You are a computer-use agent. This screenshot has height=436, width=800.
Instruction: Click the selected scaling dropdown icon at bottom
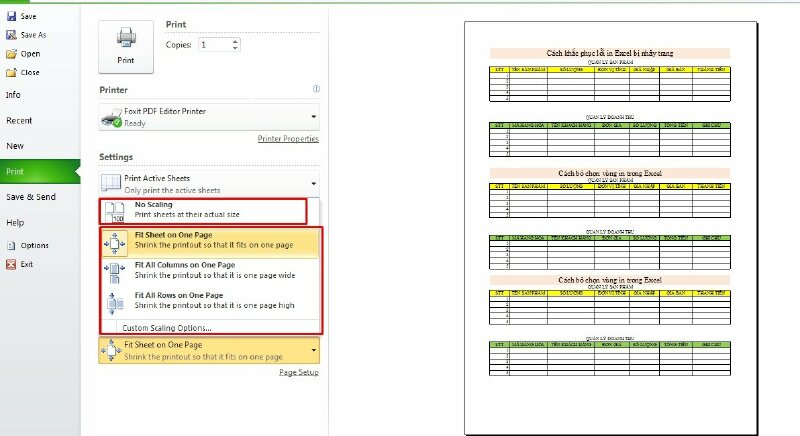point(111,350)
